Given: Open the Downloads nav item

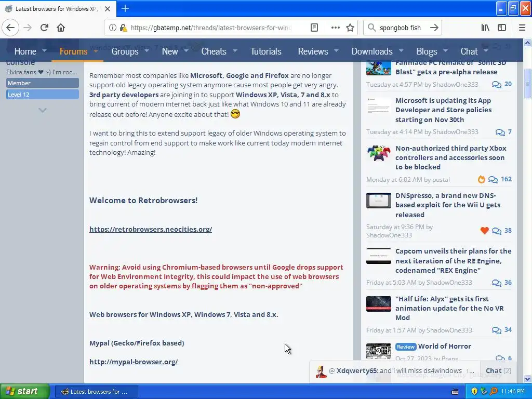Looking at the screenshot, I should point(372,51).
